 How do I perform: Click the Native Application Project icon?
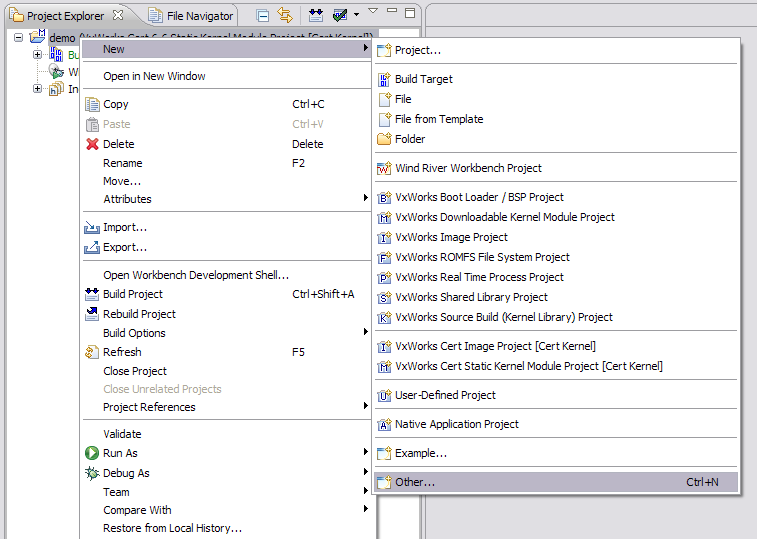point(384,424)
